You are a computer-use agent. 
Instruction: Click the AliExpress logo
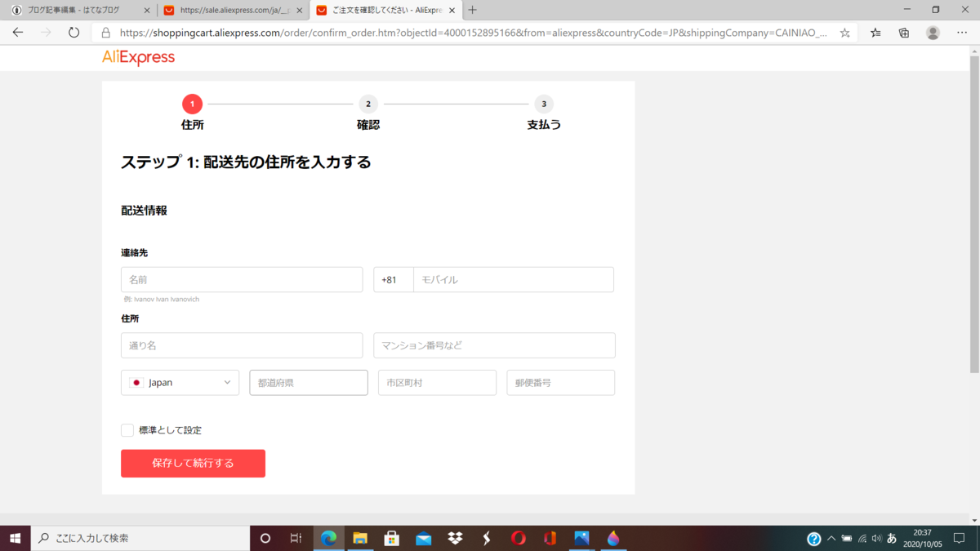pyautogui.click(x=138, y=57)
